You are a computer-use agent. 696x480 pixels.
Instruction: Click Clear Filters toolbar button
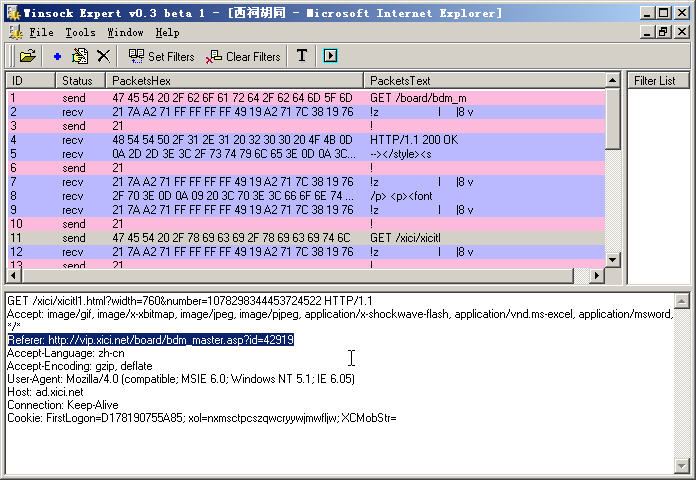pyautogui.click(x=243, y=56)
